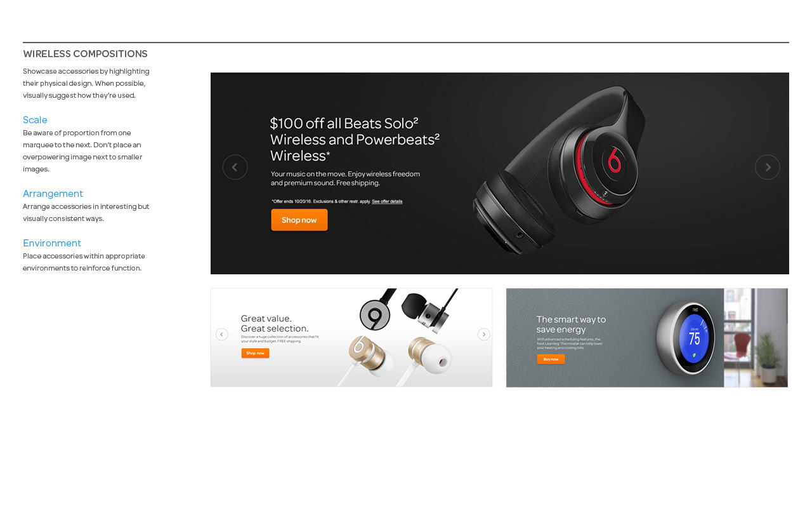Click previous arrow on Beats headphones banner
This screenshot has width=812, height=508.
pyautogui.click(x=235, y=167)
